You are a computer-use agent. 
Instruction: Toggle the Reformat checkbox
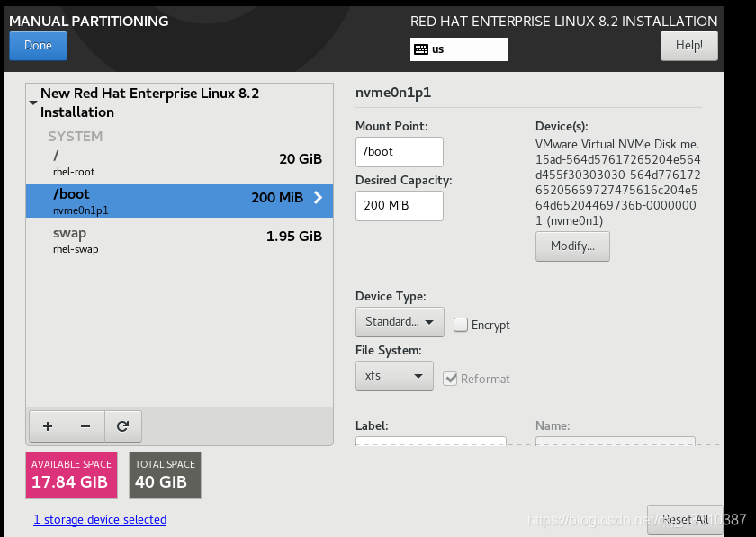[x=450, y=379]
